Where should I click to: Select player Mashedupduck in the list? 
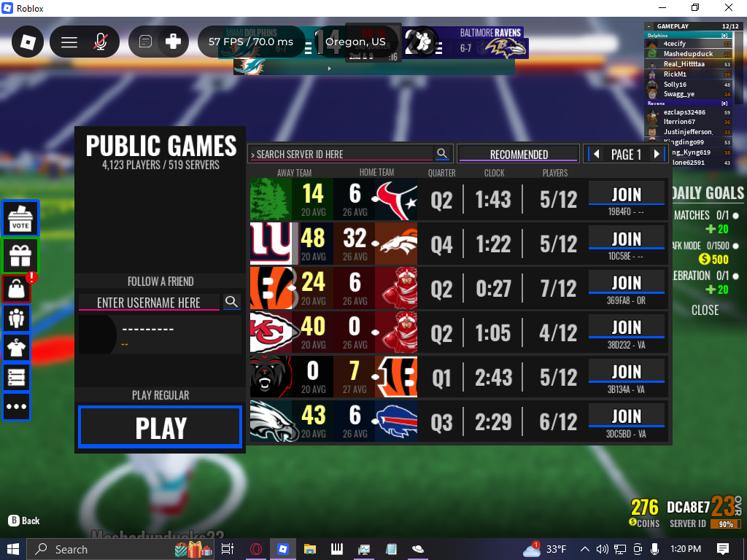pyautogui.click(x=689, y=54)
